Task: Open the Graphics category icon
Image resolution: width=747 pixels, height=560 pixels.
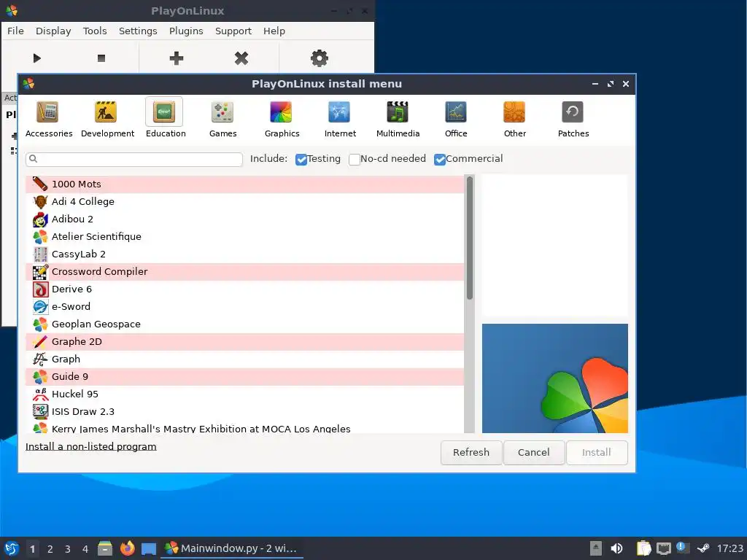Action: 281,112
